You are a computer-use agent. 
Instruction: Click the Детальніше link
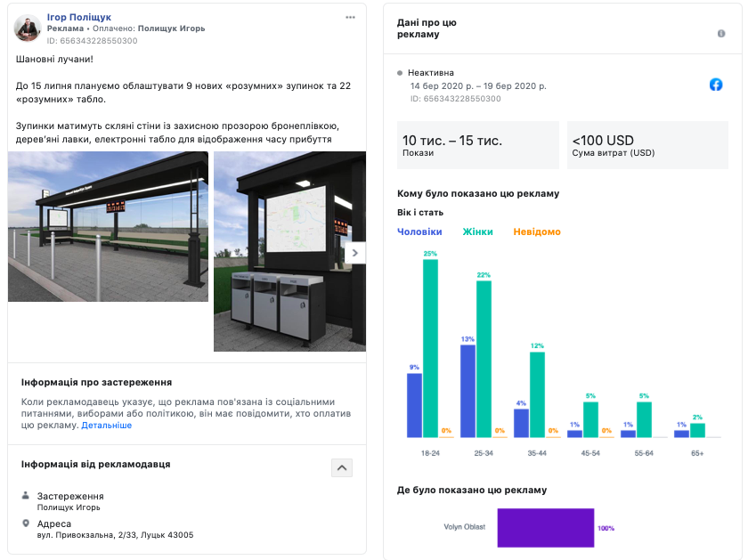pyautogui.click(x=107, y=426)
